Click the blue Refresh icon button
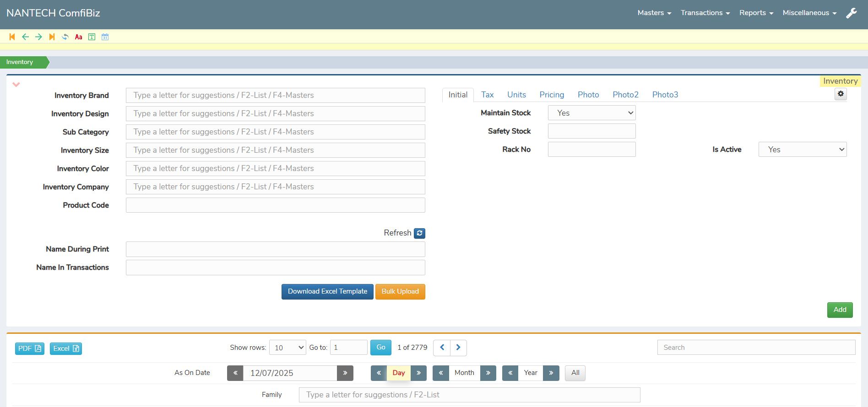The image size is (868, 407). [x=419, y=233]
